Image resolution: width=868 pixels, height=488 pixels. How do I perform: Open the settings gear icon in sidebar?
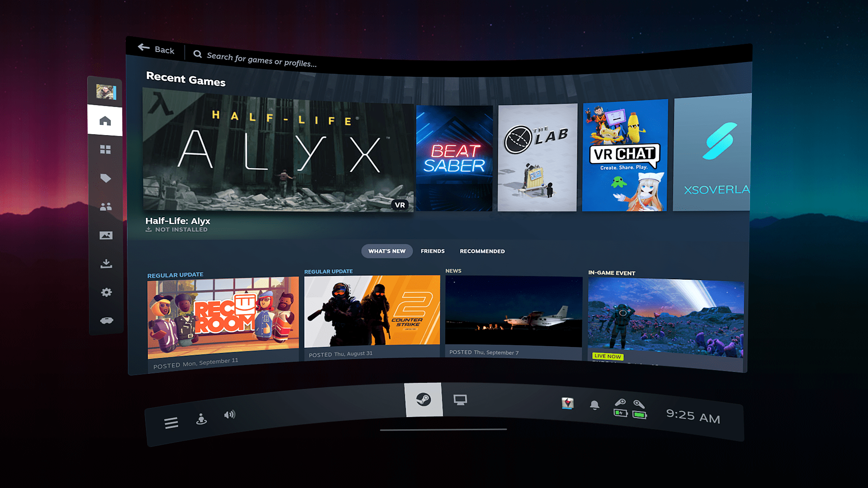[x=106, y=292]
